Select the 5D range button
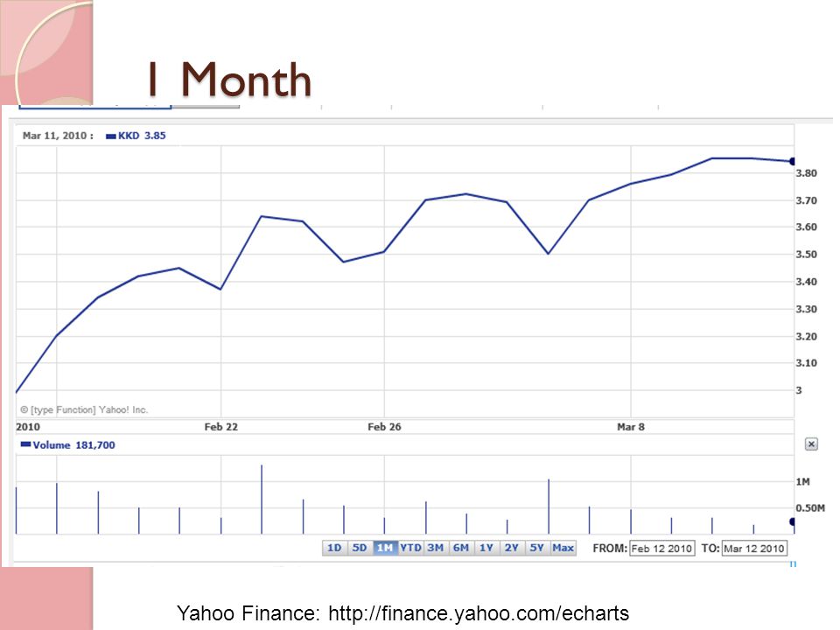Viewport: 840px width, 630px height. 360,548
